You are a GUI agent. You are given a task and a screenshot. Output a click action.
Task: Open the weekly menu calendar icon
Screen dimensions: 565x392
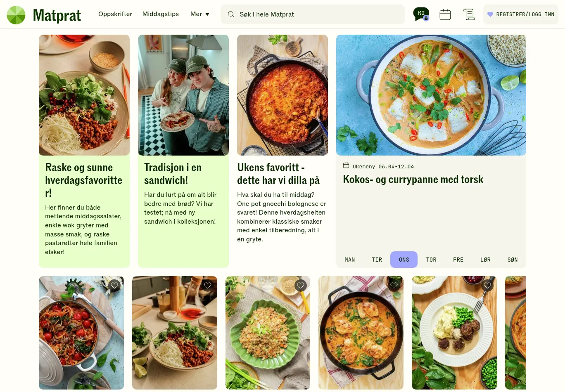pos(445,14)
